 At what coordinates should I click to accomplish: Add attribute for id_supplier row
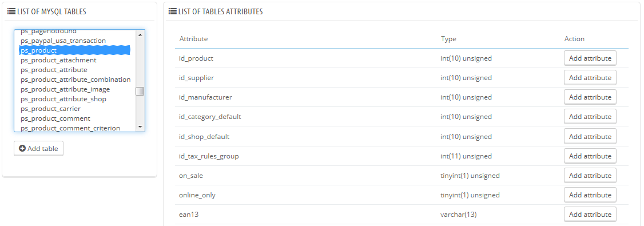(590, 78)
